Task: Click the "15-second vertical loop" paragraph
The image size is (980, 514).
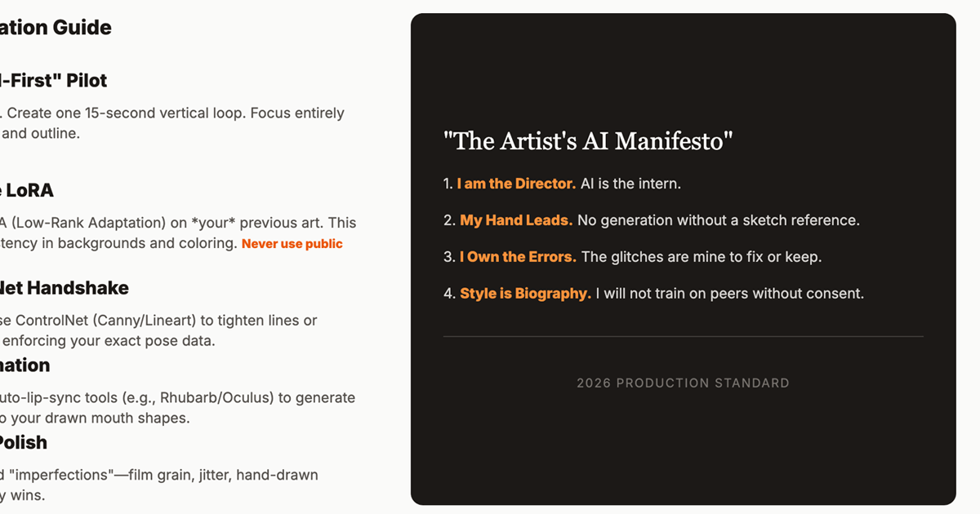Action: coord(176,113)
